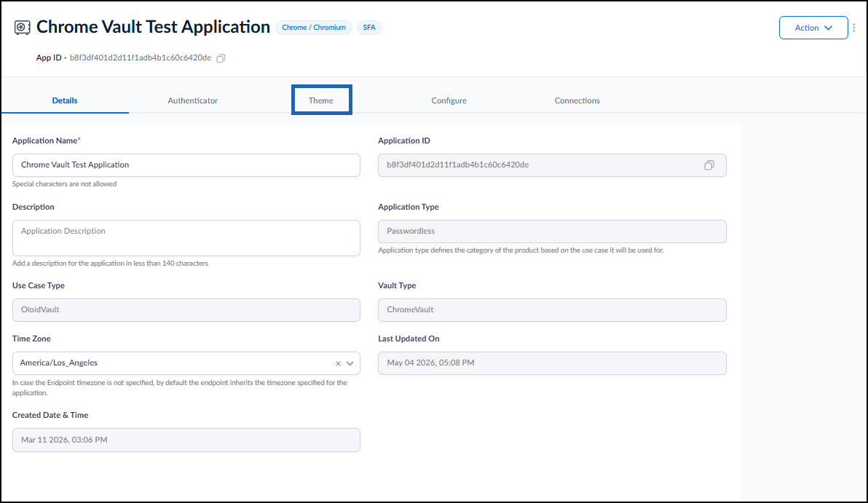Click the Last Updated On date field
This screenshot has width=868, height=503.
click(x=552, y=363)
